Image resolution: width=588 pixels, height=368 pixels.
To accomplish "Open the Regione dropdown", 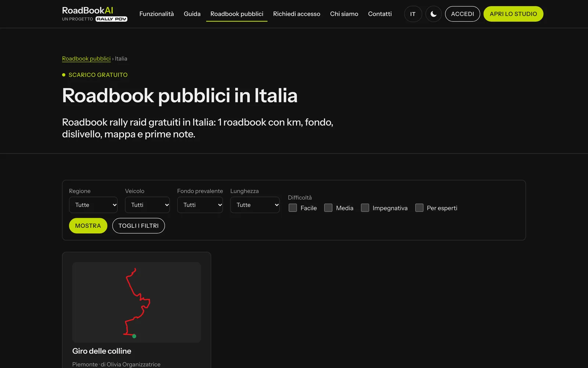I will tap(93, 205).
